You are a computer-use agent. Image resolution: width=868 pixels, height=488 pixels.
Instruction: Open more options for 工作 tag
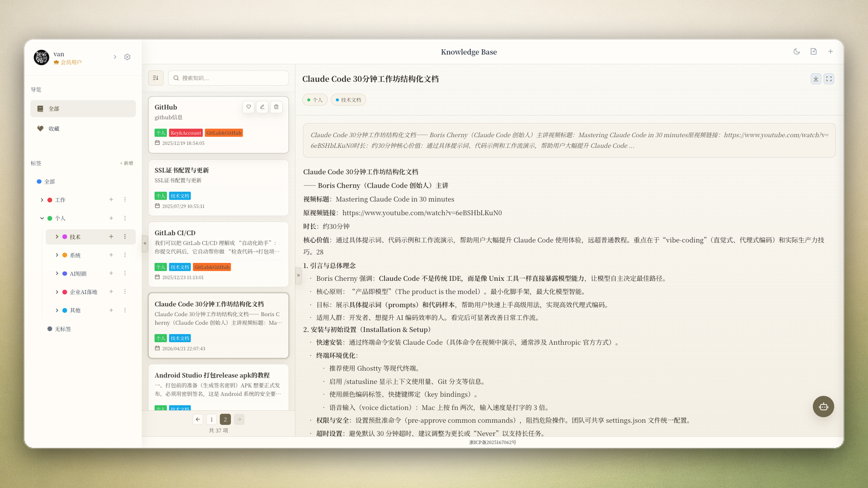(125, 200)
